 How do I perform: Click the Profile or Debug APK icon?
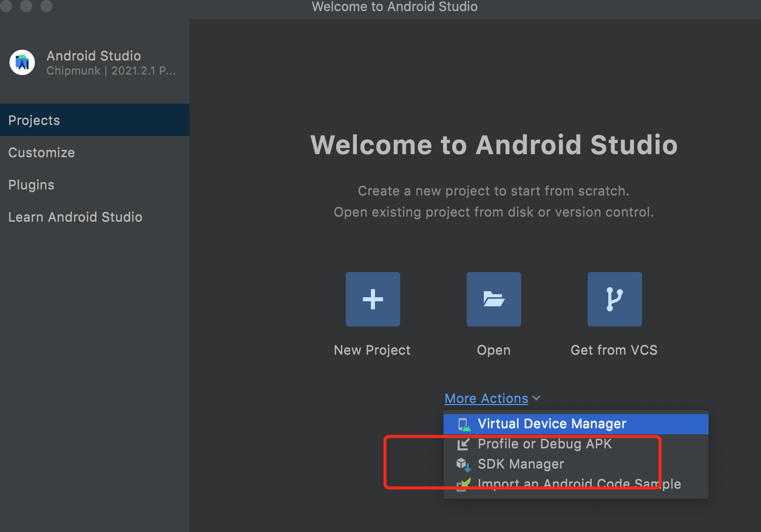[463, 444]
